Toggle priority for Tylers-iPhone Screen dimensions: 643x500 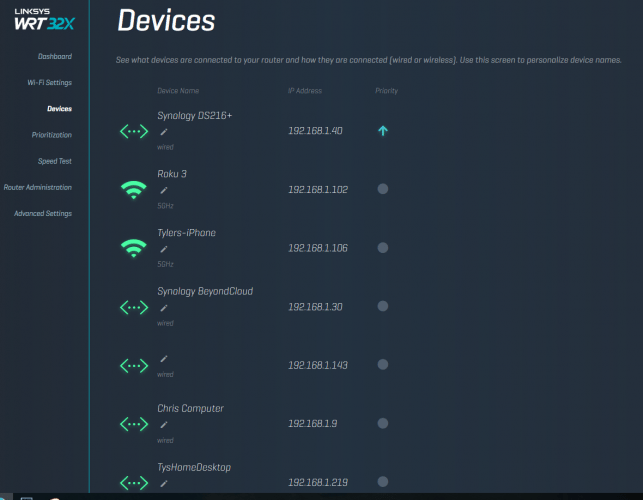click(x=383, y=248)
